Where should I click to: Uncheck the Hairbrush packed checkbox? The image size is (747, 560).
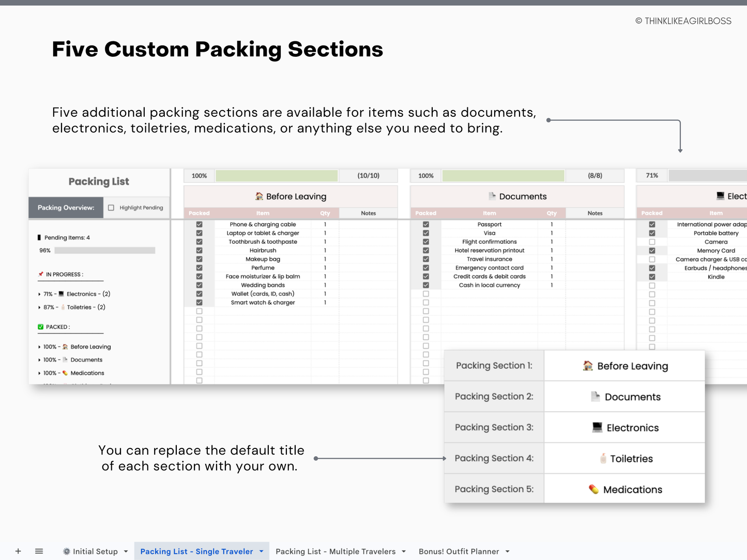coord(200,251)
